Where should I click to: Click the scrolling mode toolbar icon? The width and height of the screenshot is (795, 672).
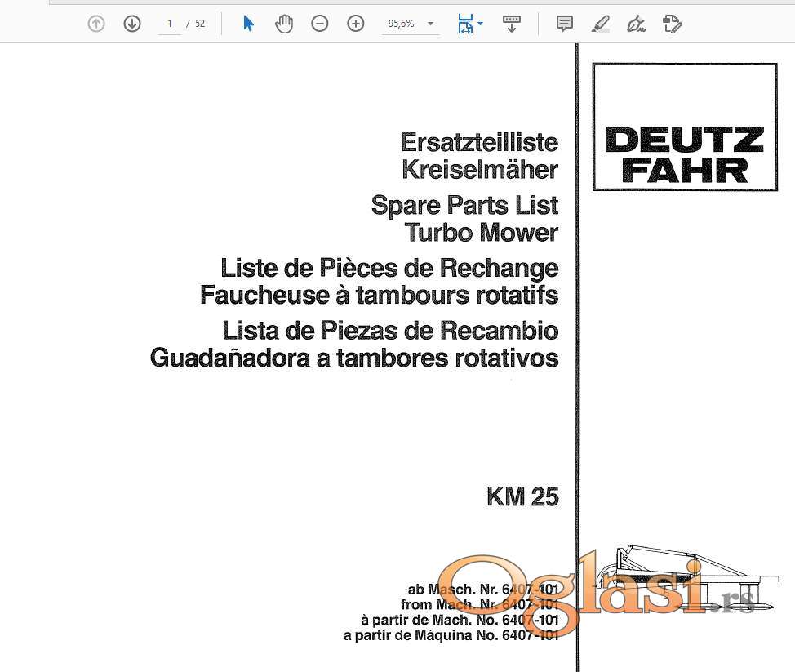coord(512,24)
